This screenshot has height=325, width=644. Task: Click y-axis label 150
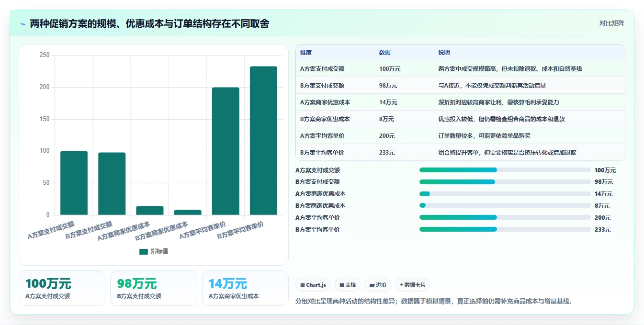click(x=45, y=119)
